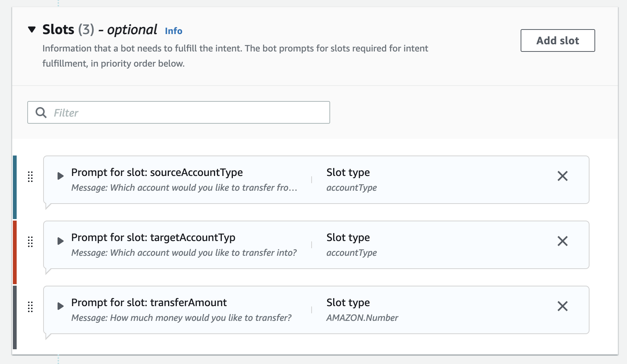Expand the transferAmount slot prompt
Viewport: 627px width, 364px height.
coord(60,306)
